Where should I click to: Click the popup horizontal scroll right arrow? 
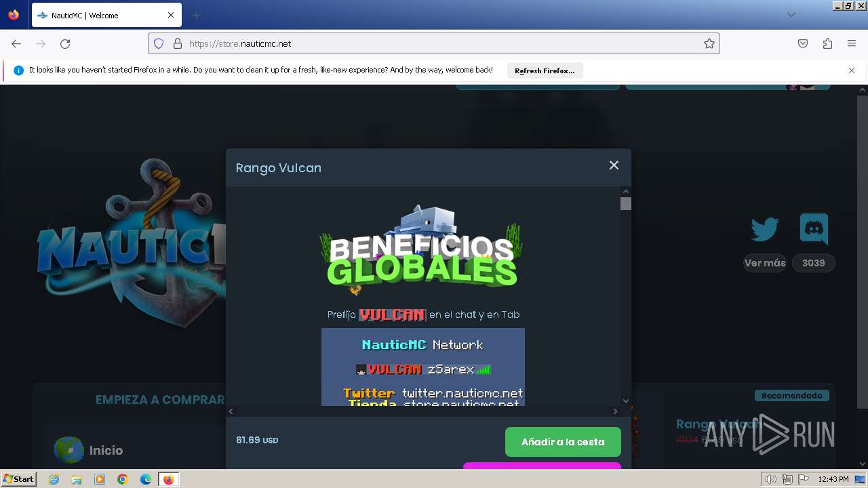615,411
